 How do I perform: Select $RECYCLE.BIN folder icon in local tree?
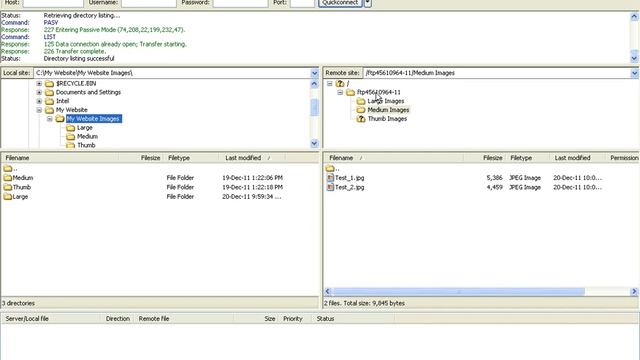pyautogui.click(x=49, y=84)
